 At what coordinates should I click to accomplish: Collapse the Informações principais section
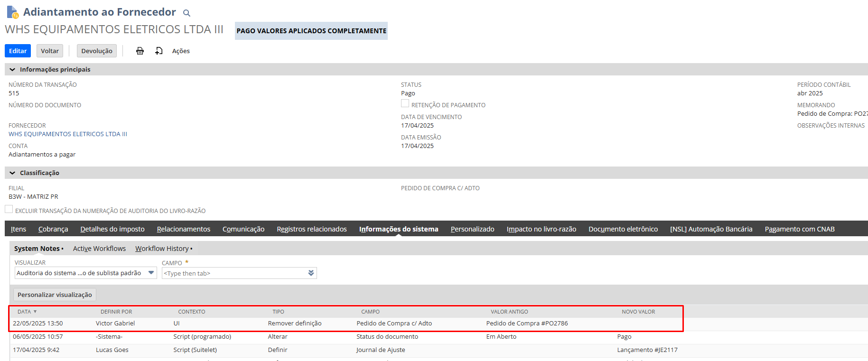tap(12, 70)
